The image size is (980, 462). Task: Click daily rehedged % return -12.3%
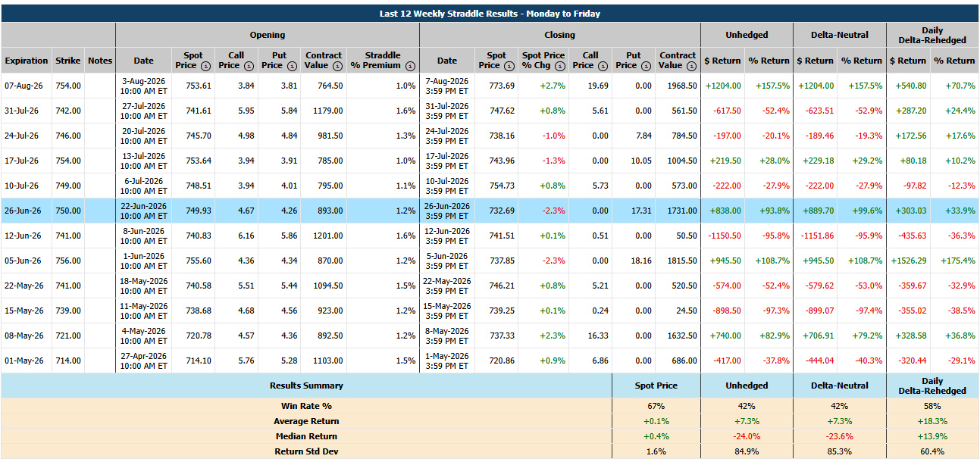pos(961,186)
